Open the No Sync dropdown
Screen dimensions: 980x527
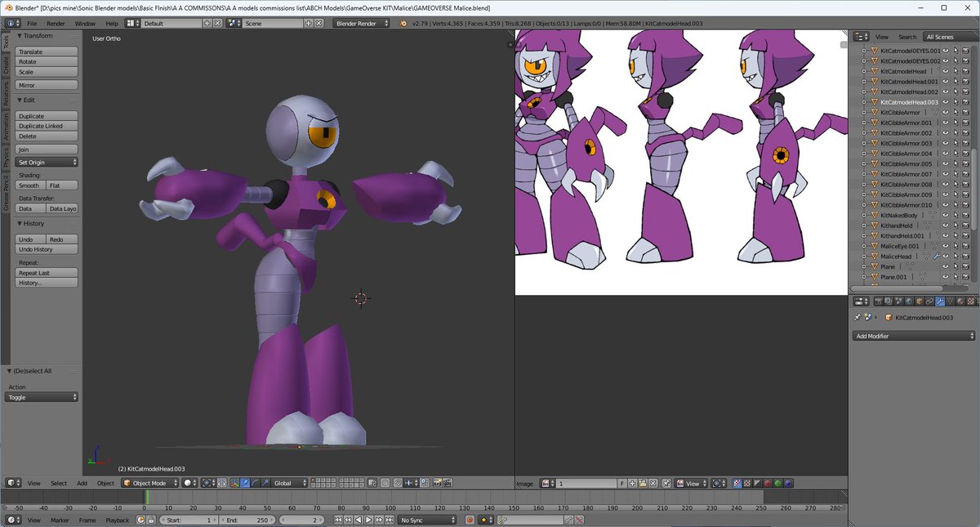(x=427, y=520)
